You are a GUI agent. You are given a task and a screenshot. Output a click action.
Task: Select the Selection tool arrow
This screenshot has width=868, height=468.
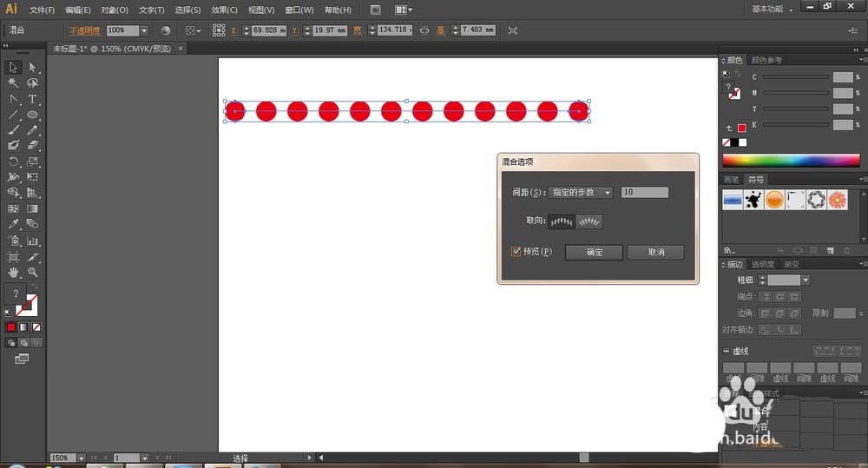(x=13, y=67)
